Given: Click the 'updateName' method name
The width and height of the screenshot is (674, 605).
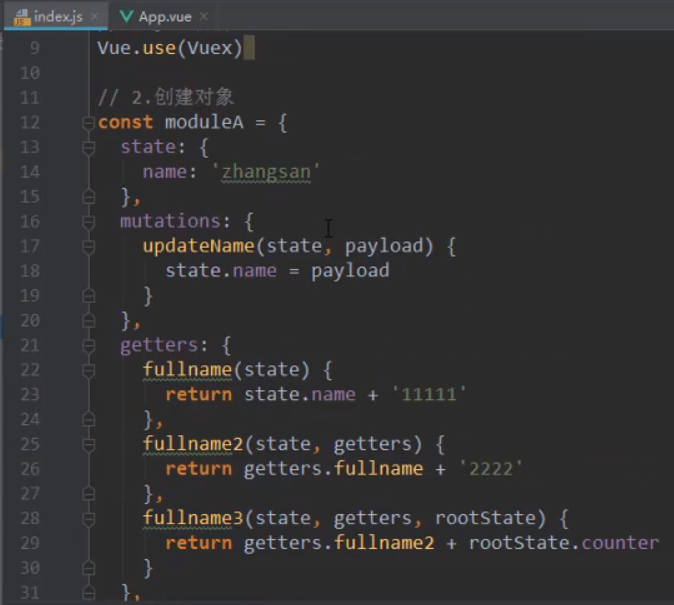Looking at the screenshot, I should [x=199, y=246].
